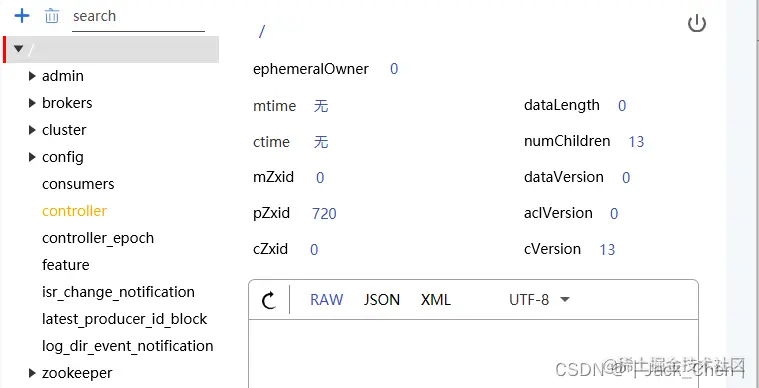Select the zookeeper tree node
Screen dimensions: 759x388
77,373
